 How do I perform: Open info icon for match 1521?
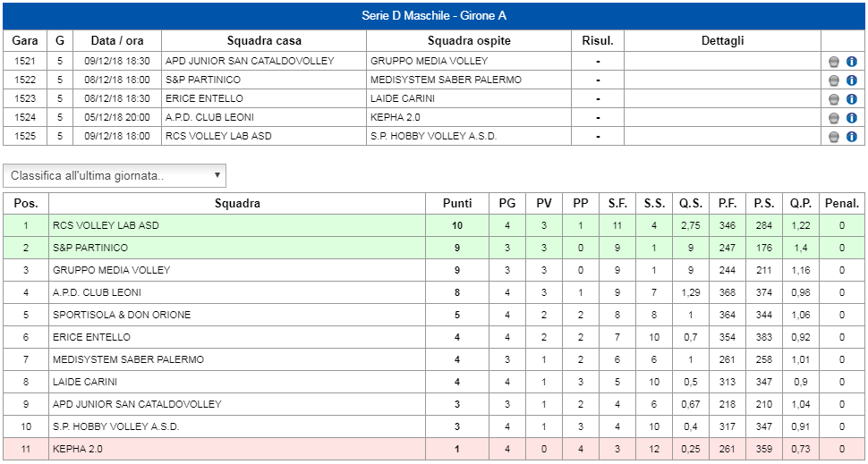coord(851,62)
